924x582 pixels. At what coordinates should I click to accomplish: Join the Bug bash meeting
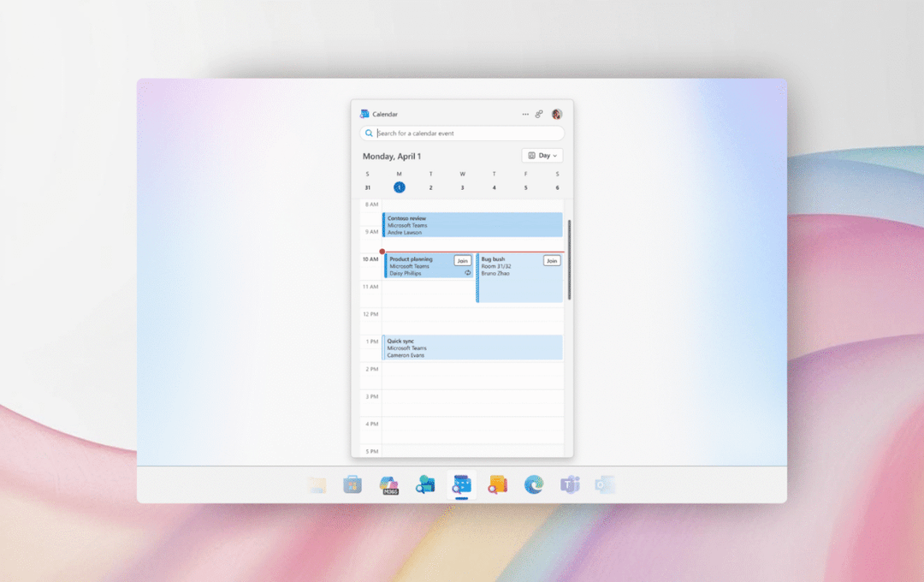[552, 260]
